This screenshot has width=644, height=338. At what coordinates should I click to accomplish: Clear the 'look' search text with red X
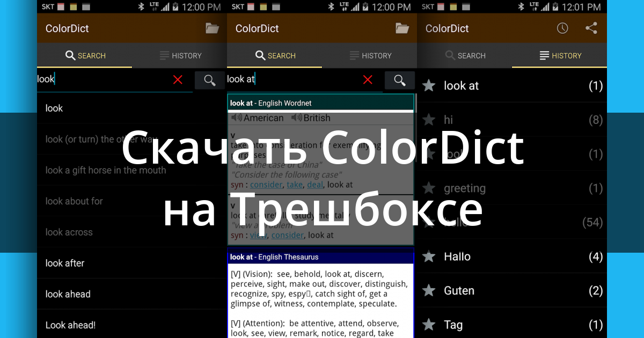pyautogui.click(x=178, y=80)
